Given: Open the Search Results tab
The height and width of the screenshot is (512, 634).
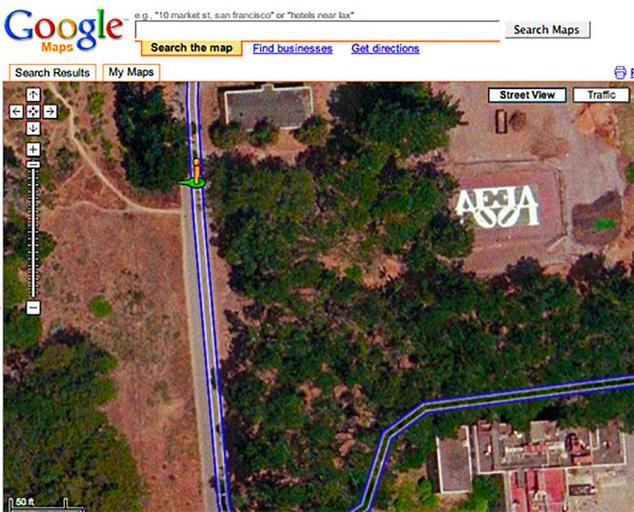Looking at the screenshot, I should pos(52,73).
